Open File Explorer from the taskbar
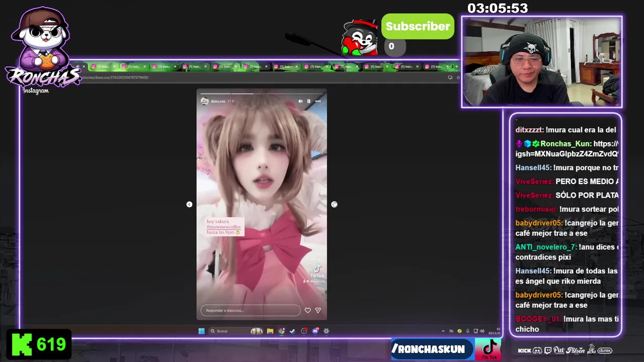The width and height of the screenshot is (644, 362). pyautogui.click(x=270, y=331)
